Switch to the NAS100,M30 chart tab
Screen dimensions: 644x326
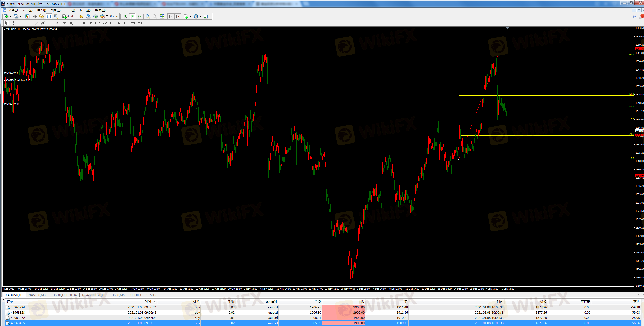pos(38,295)
